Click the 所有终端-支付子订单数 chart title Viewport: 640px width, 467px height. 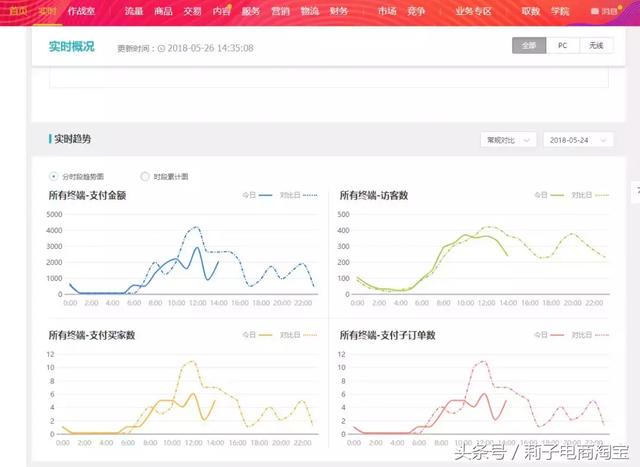pyautogui.click(x=387, y=335)
